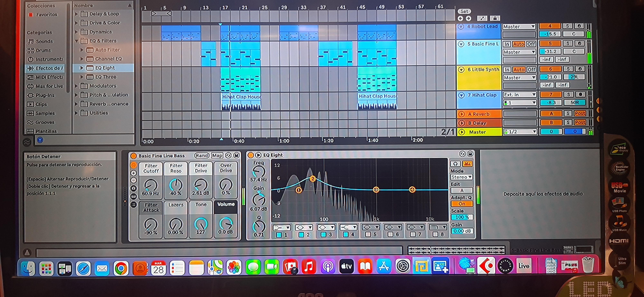Open band 4 filter type dropdown
Screen dimensions: 644x297
pyautogui.click(x=348, y=227)
